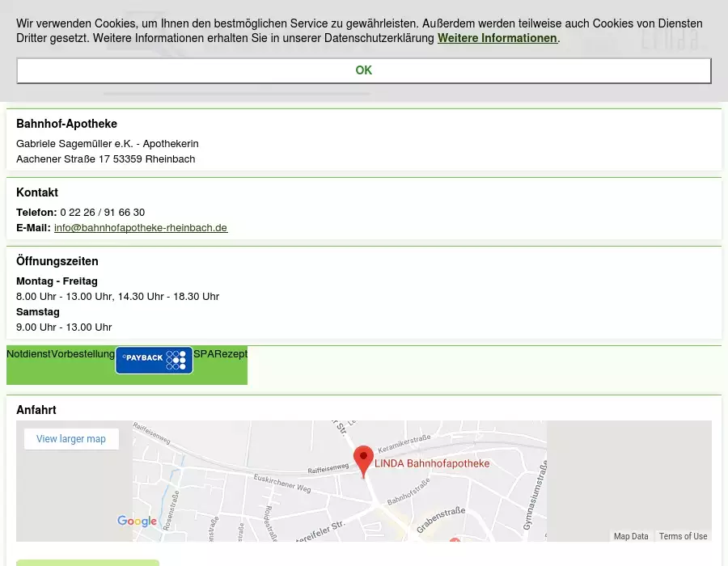This screenshot has width=728, height=566.
Task: Click the Öffnungszeiten section heading
Action: tap(57, 261)
